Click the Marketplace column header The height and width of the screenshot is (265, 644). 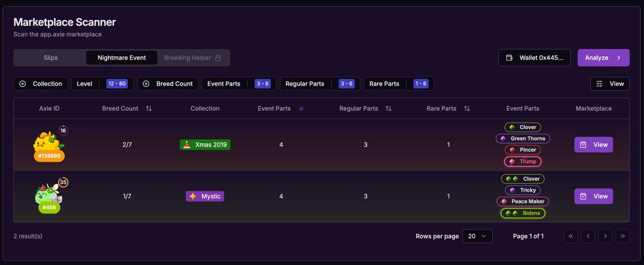594,109
